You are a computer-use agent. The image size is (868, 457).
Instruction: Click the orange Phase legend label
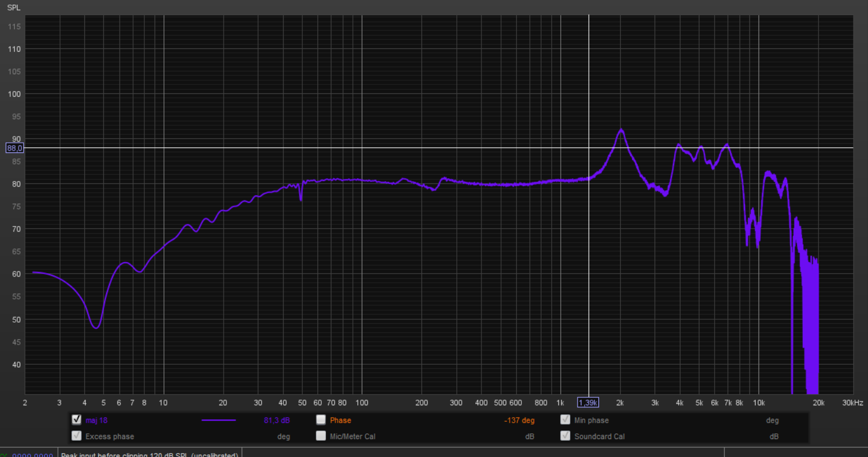[x=340, y=420]
